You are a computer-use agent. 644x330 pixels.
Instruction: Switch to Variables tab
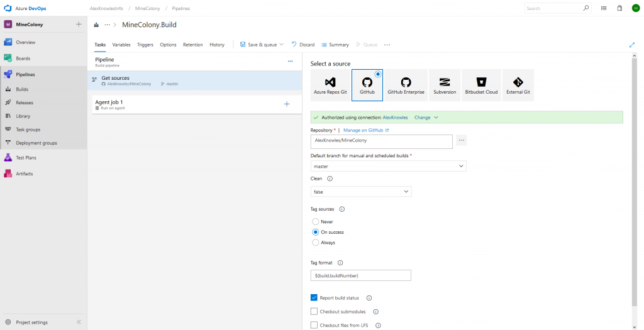121,45
